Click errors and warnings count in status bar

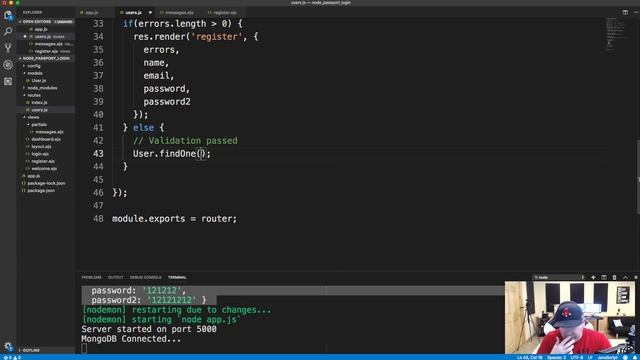12,358
